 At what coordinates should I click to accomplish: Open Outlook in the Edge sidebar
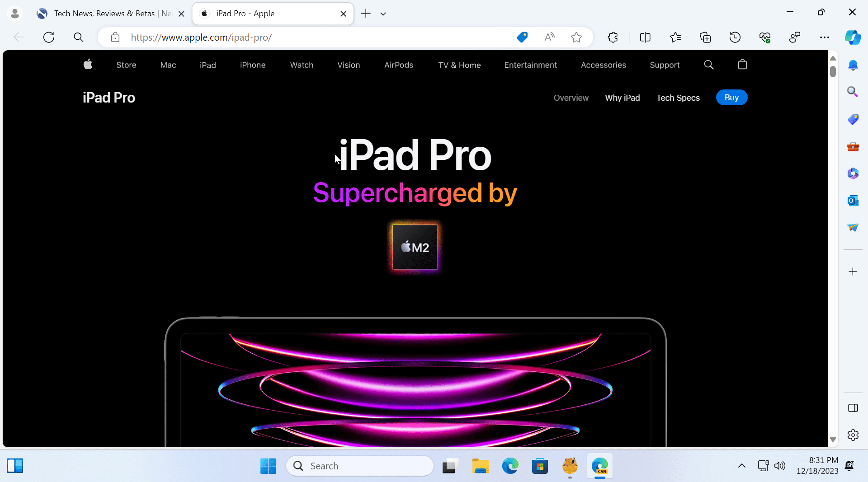(x=854, y=200)
